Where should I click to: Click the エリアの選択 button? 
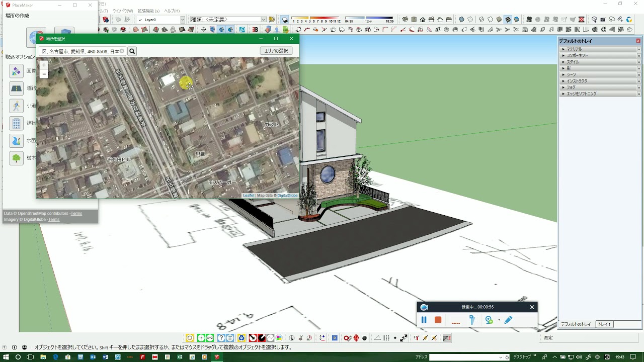click(x=276, y=51)
